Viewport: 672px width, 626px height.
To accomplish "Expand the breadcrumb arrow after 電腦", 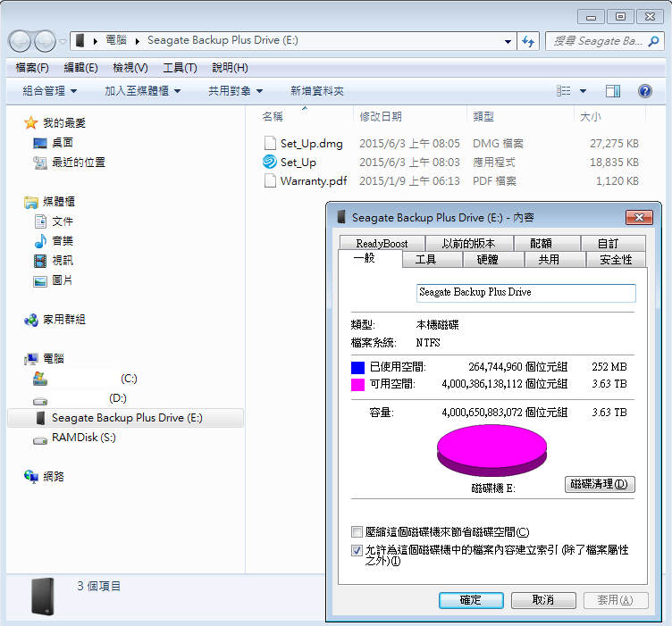I will coord(138,41).
